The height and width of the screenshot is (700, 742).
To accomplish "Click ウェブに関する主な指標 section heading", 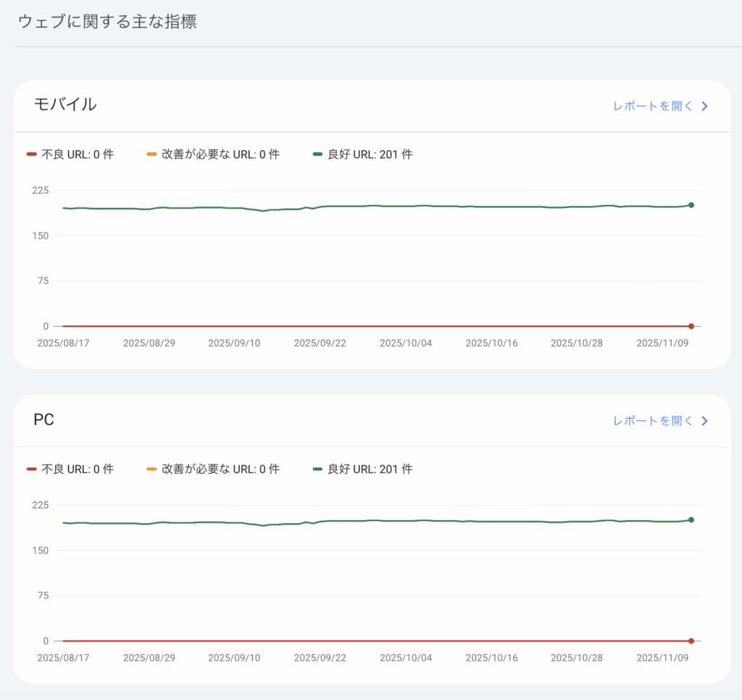I will pos(107,22).
